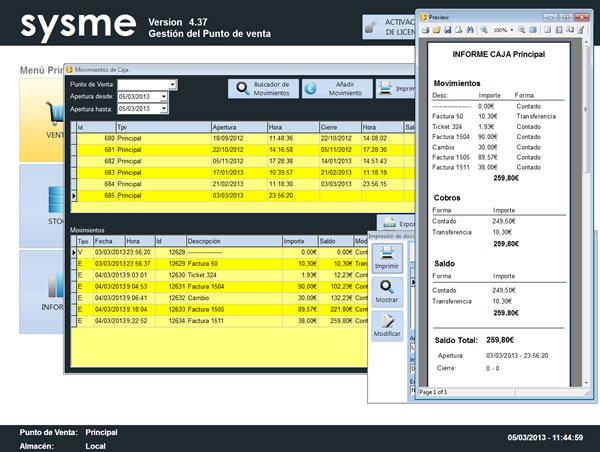Click the Full Screen icon in Preview toolbar
Image resolution: width=600 pixels, height=452 pixels.
tap(533, 30)
